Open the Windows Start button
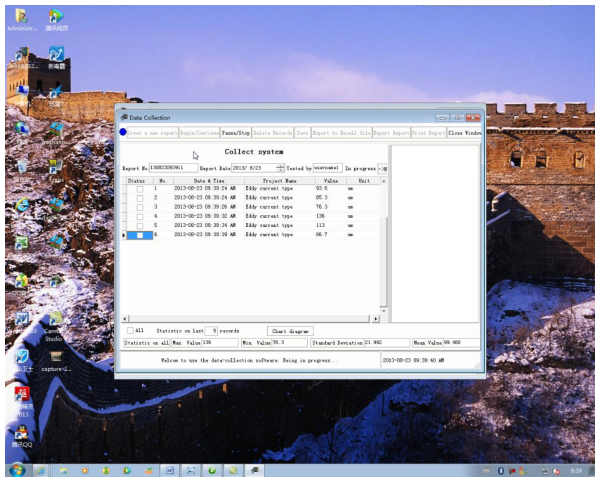Screen dimensions: 602x480 click(17, 470)
